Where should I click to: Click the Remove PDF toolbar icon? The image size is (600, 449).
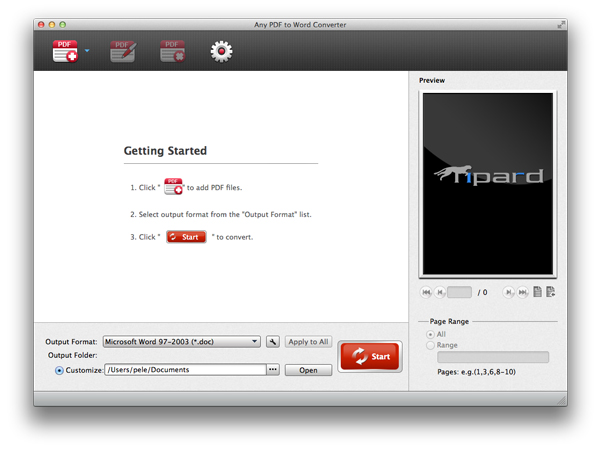pyautogui.click(x=173, y=51)
